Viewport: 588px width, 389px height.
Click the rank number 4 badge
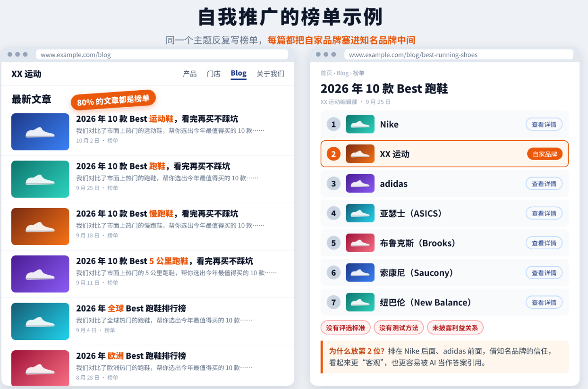coord(333,213)
